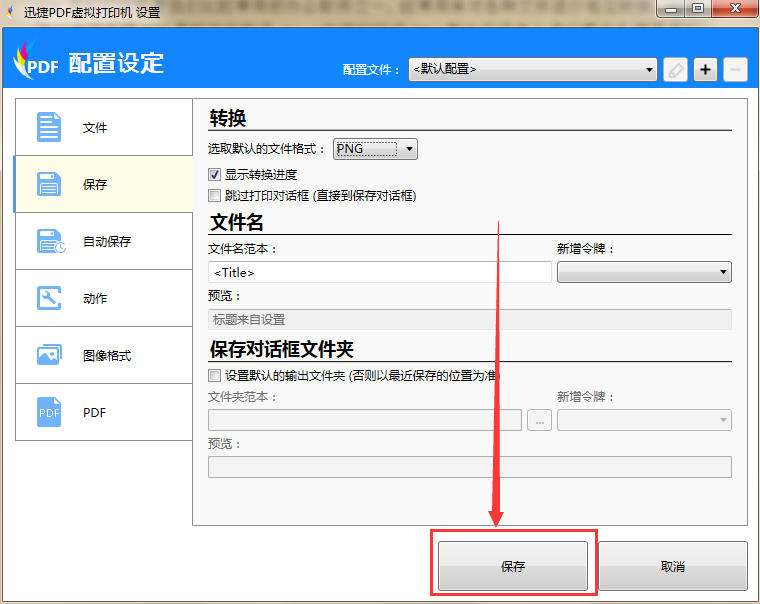This screenshot has height=604, width=760.
Task: Click the <Title> filename template field
Action: point(380,272)
